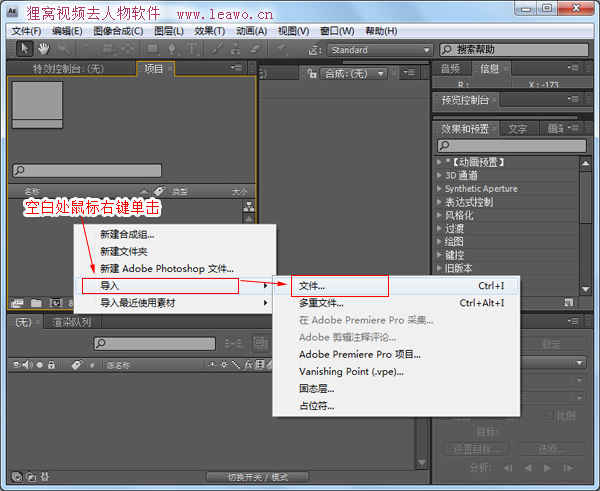Click the composition mini-flowchart icon in timeline
Screen dimensions: 600x491
[x=234, y=343]
